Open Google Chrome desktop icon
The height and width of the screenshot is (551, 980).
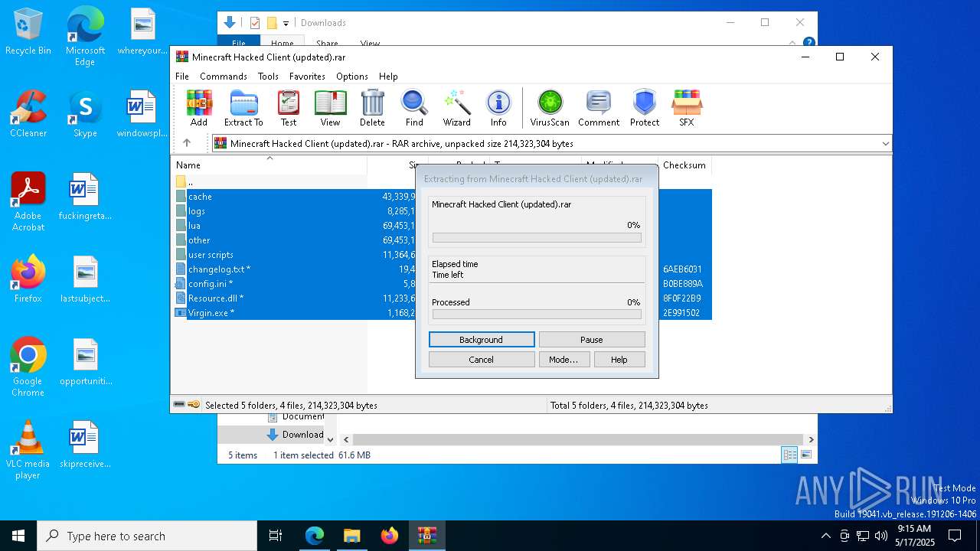[x=28, y=367]
